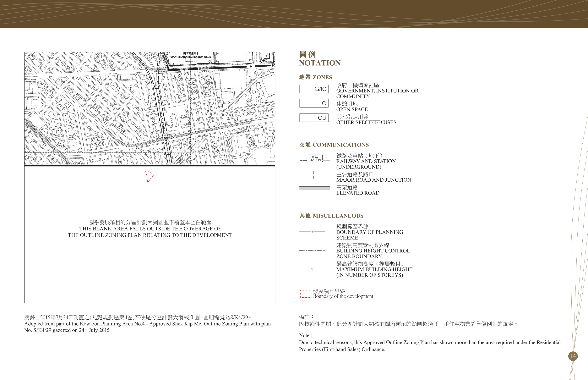The image size is (588, 380).
Task: Click the blank area coverage notice text
Action: [150, 229]
